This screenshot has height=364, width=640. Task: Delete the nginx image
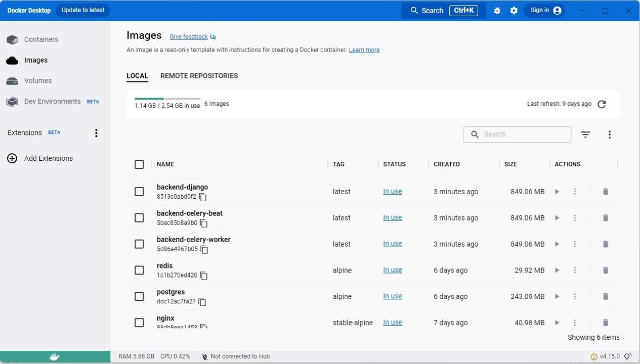click(x=606, y=323)
